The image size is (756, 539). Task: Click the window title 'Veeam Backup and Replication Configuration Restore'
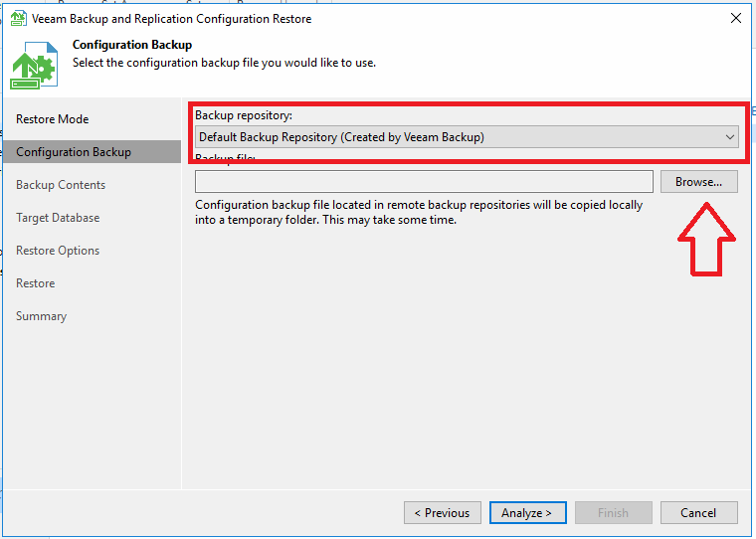(x=172, y=19)
